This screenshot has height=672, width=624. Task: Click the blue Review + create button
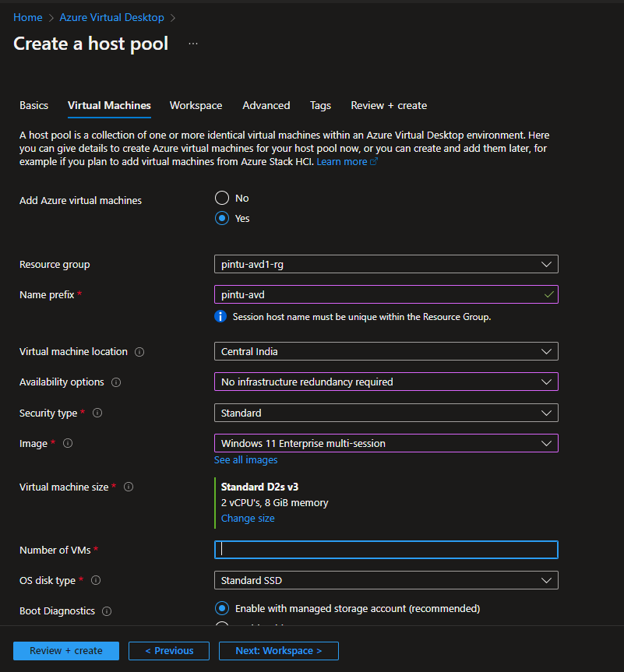pos(66,650)
